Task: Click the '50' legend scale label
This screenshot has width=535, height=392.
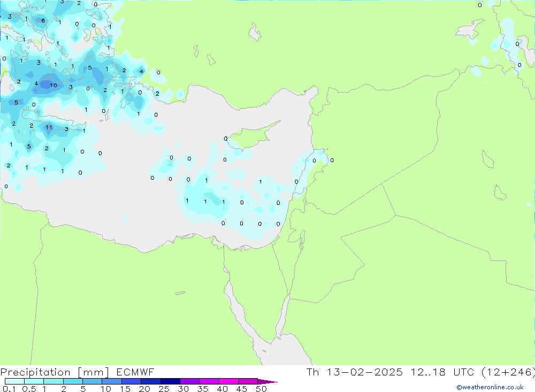Action: point(261,389)
